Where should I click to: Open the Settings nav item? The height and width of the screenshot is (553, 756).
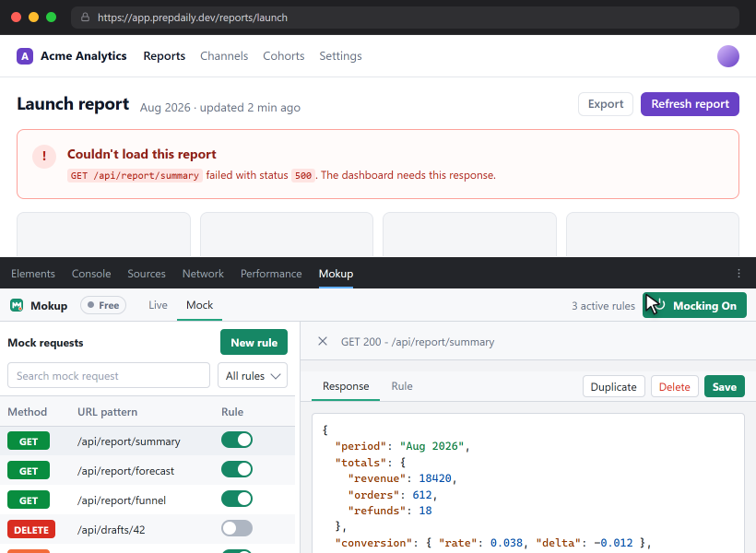tap(340, 56)
